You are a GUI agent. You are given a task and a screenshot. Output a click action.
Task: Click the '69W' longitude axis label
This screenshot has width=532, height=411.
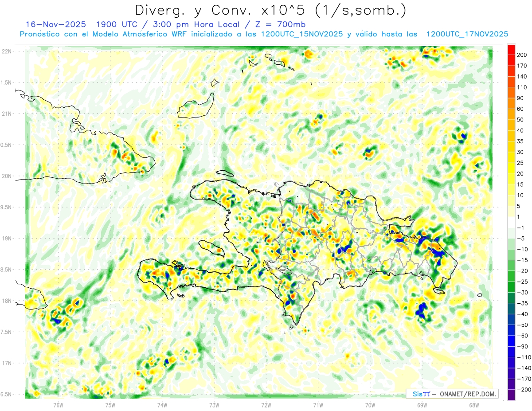pyautogui.click(x=422, y=405)
